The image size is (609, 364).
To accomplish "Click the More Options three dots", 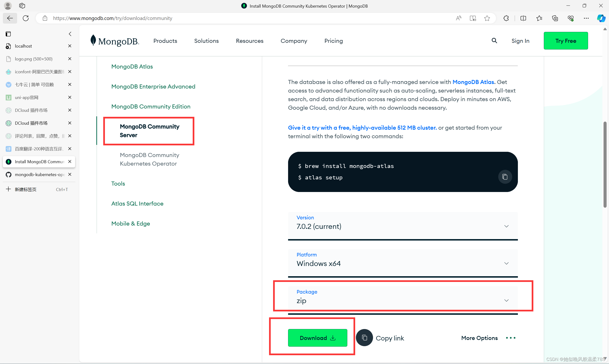I will [511, 338].
